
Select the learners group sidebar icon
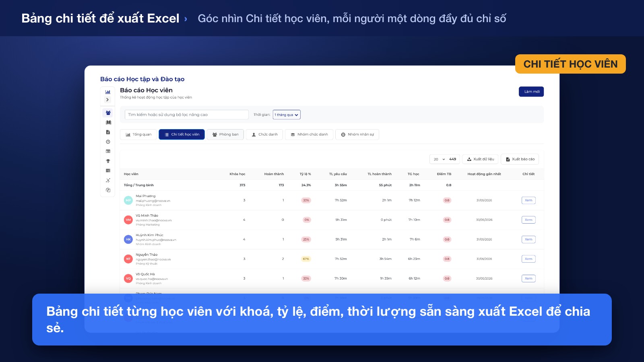(108, 113)
